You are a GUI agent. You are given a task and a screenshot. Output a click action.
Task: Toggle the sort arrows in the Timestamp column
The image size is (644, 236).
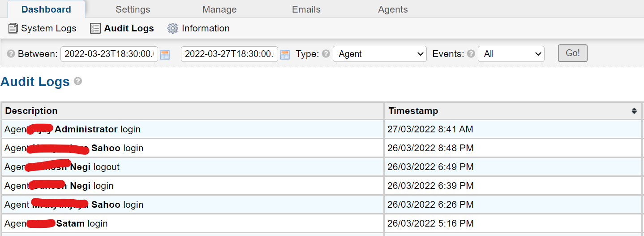634,111
